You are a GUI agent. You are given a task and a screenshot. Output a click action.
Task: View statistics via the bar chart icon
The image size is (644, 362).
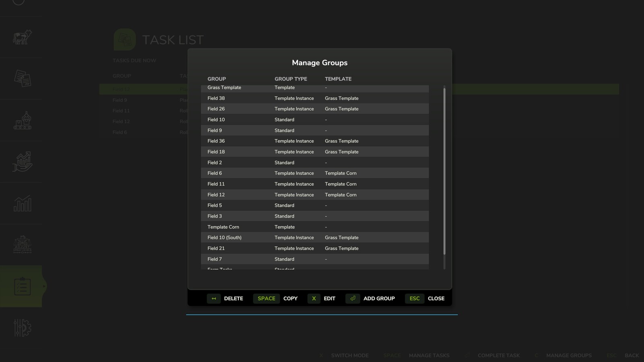point(21,204)
